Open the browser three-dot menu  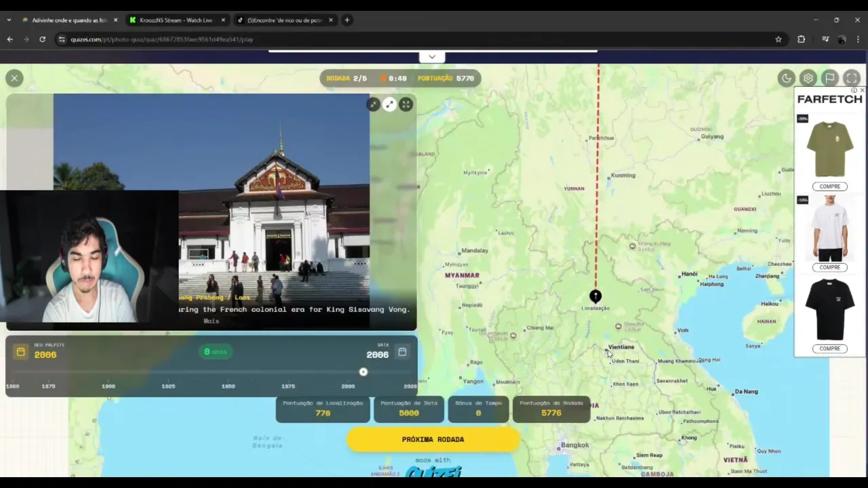858,39
